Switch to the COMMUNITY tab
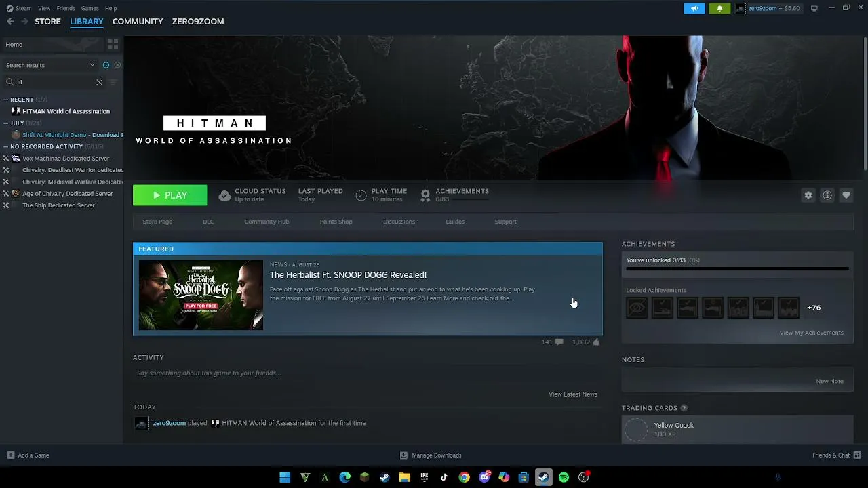868x488 pixels. coord(138,22)
